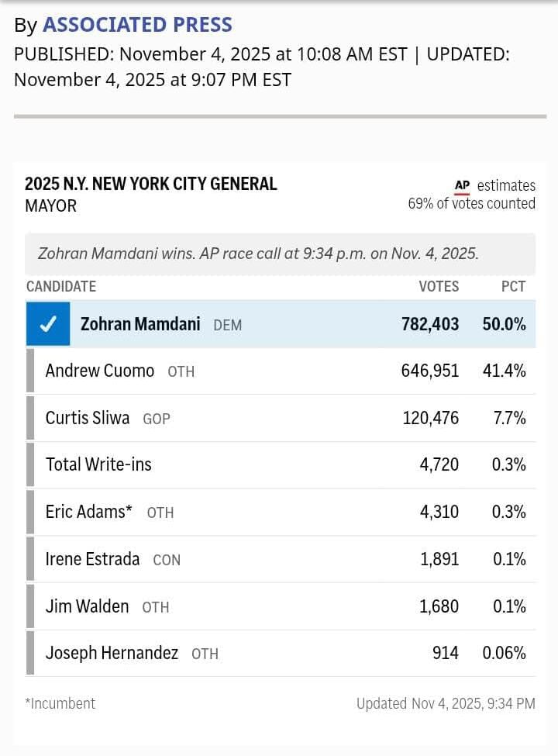Click the winner checkmark beside Zohran Mamdani
This screenshot has width=558, height=756.
[x=48, y=324]
